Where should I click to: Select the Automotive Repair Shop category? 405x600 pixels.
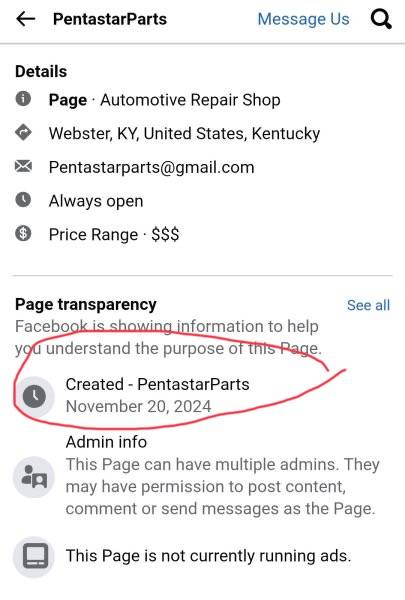(190, 100)
